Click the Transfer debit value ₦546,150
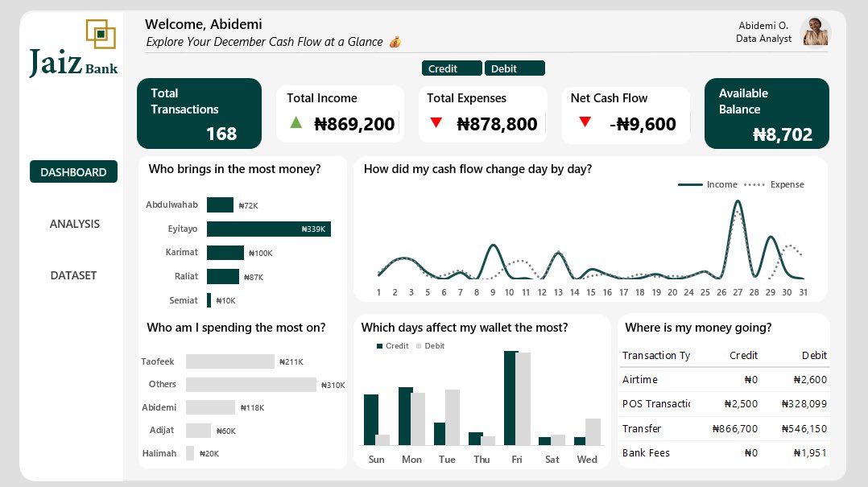868x487 pixels. 804,429
